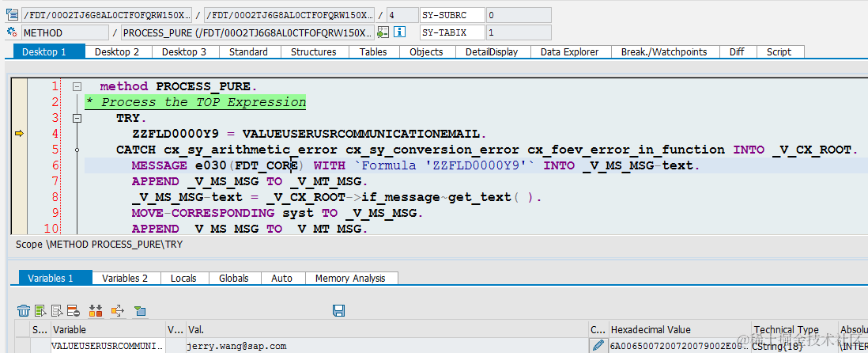Open the Data Explorer tab

point(570,51)
